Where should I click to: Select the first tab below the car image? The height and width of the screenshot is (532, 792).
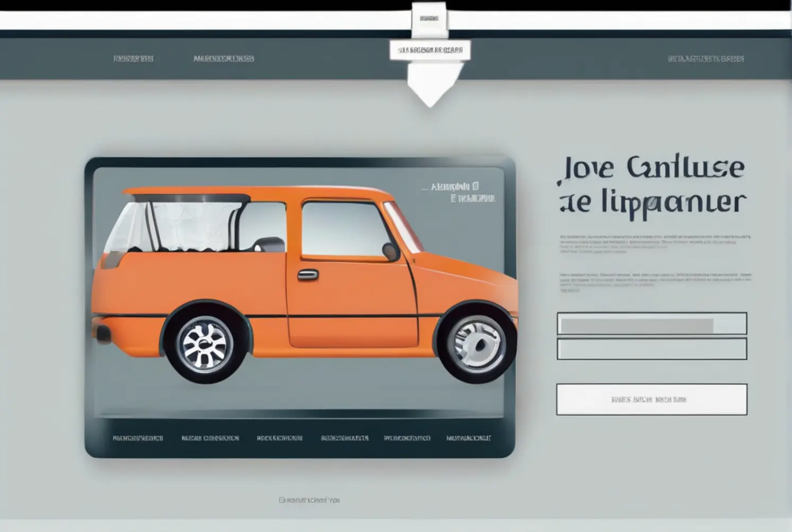point(138,438)
